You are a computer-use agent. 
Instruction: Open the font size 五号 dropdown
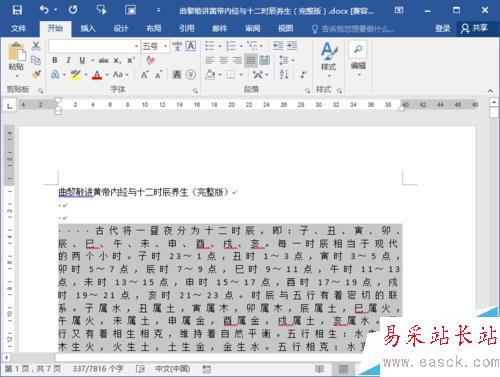coord(166,46)
